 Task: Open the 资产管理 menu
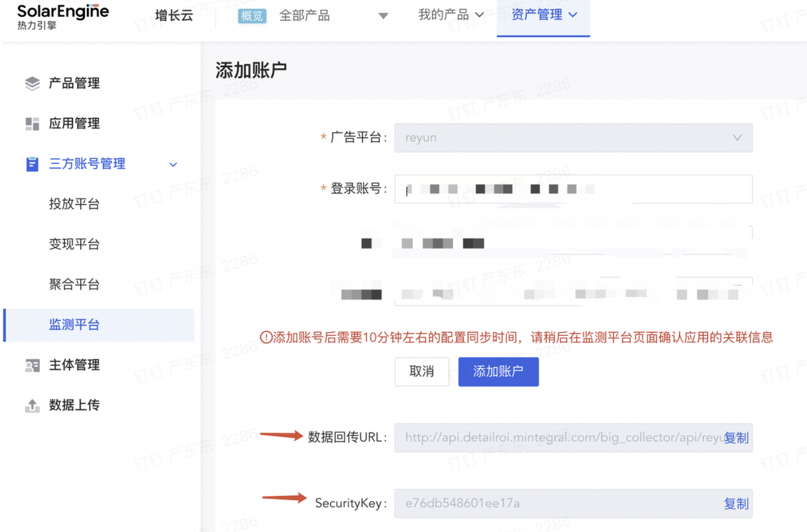tap(543, 15)
